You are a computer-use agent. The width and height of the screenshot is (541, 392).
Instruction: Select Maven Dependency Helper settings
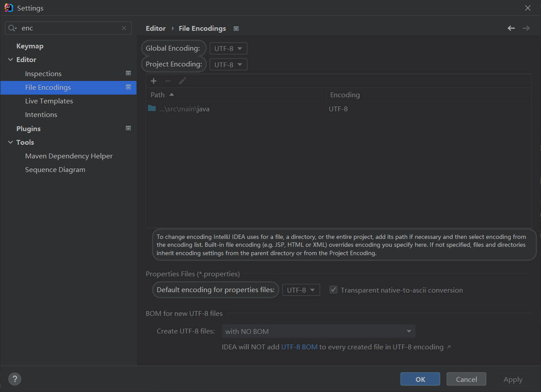pyautogui.click(x=69, y=156)
